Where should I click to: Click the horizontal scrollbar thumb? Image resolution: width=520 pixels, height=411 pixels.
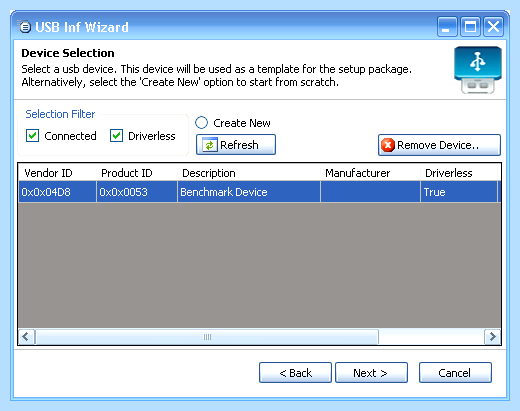(207, 337)
